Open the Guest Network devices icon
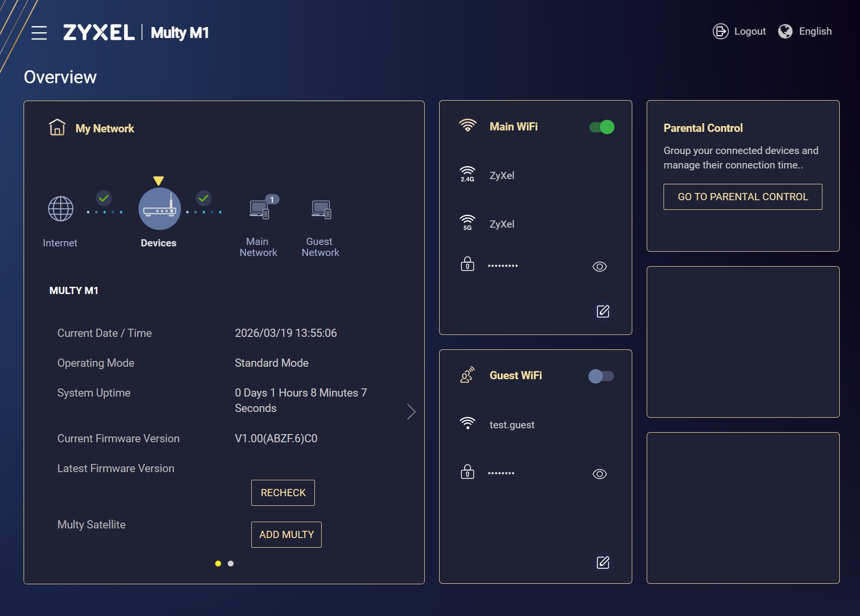This screenshot has width=860, height=616. (x=321, y=209)
